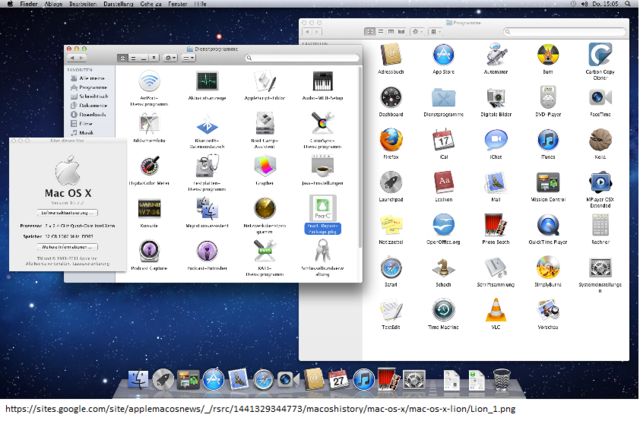Open Trash in the Dock
This screenshot has width=640, height=421.
pos(502,379)
